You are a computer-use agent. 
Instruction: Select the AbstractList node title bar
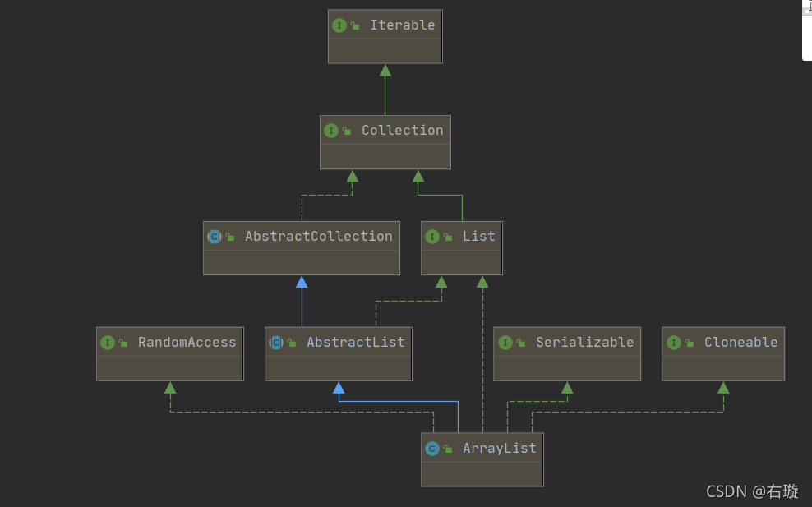355,342
